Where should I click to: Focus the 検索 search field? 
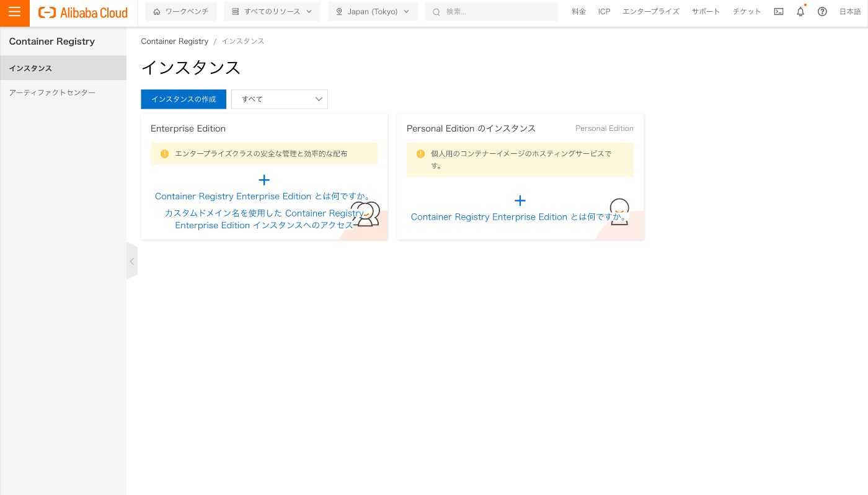[492, 12]
